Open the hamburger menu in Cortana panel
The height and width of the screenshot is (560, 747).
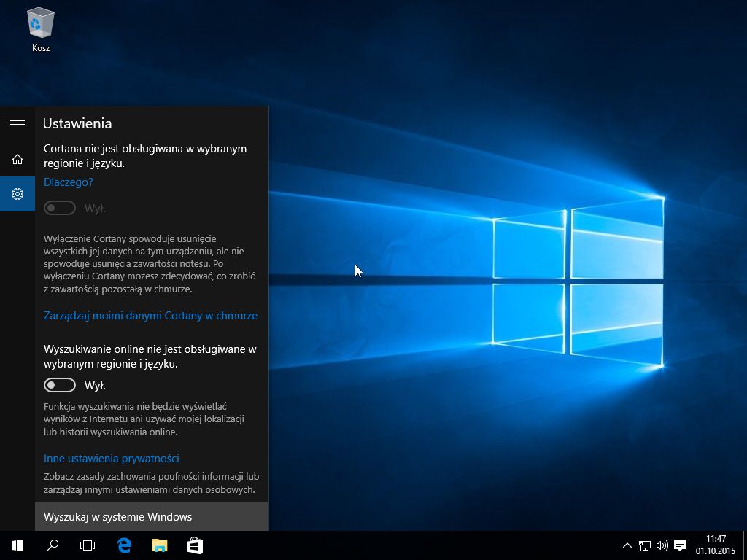18,124
